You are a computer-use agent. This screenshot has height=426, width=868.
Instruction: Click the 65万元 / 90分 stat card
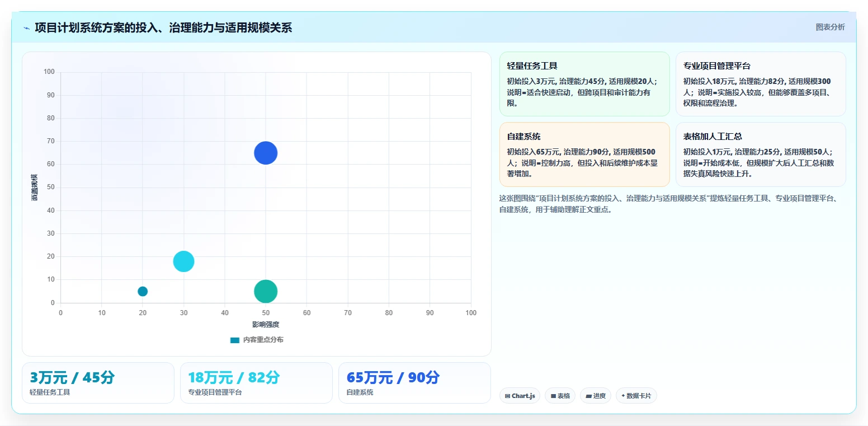pos(414,383)
